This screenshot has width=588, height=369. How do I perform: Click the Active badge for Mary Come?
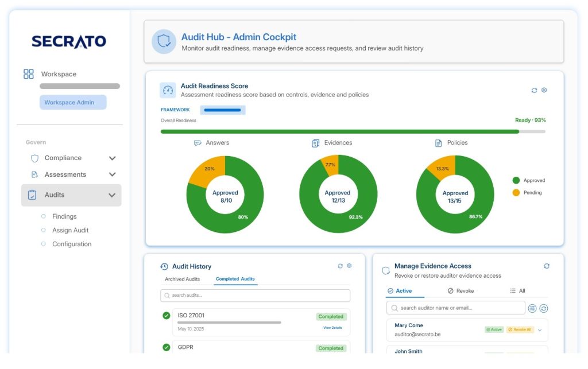pos(494,329)
